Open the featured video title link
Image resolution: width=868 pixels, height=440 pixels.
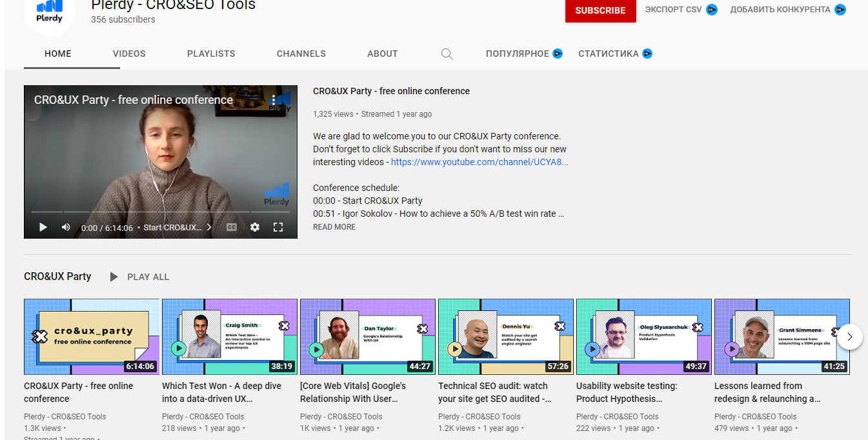point(391,91)
